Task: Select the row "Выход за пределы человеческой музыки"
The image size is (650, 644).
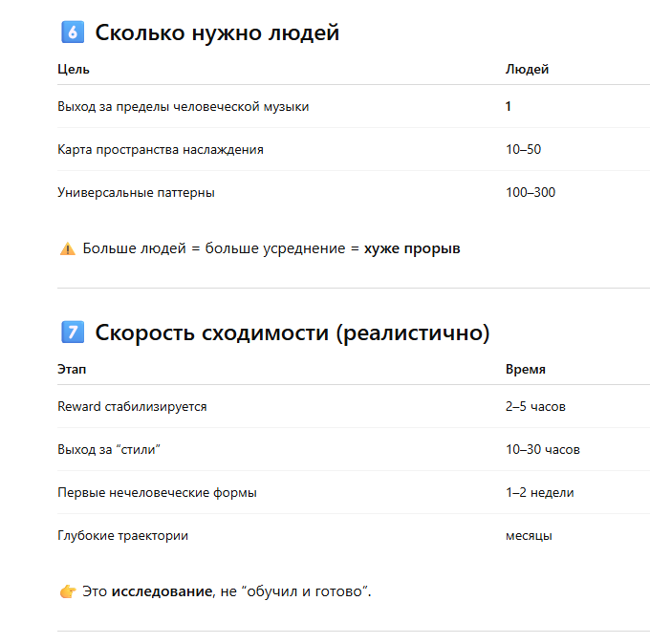Action: pos(183,106)
